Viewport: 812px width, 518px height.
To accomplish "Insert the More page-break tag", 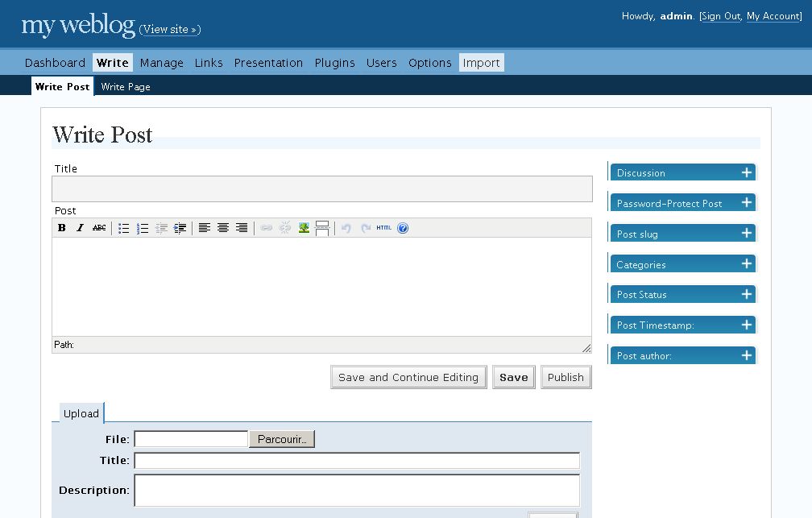I will 321,227.
